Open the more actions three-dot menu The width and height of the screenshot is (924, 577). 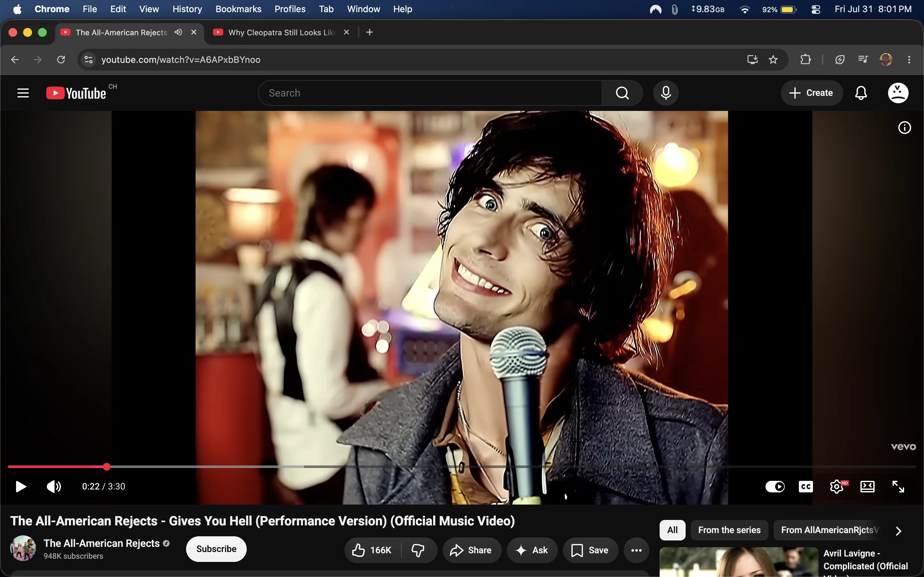click(636, 550)
